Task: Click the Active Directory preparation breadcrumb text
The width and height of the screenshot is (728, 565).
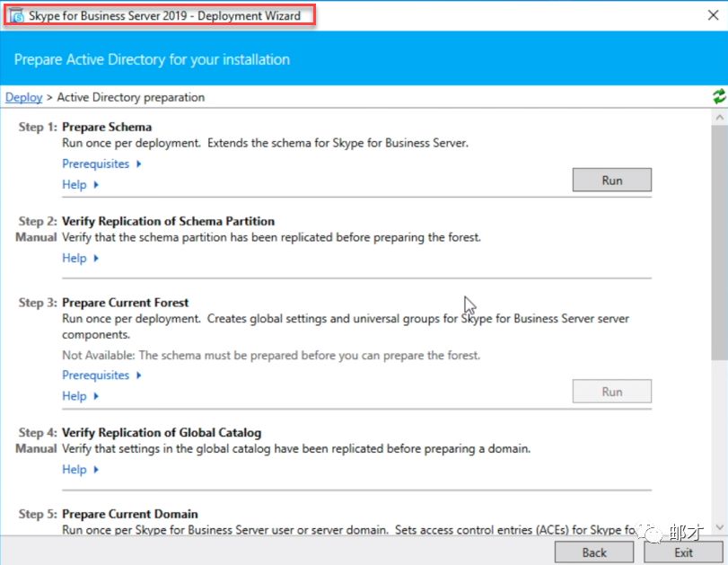Action: pyautogui.click(x=131, y=97)
